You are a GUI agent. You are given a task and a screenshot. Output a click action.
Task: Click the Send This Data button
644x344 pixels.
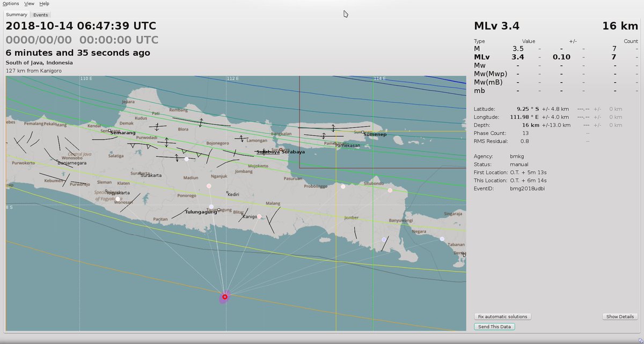click(x=494, y=327)
